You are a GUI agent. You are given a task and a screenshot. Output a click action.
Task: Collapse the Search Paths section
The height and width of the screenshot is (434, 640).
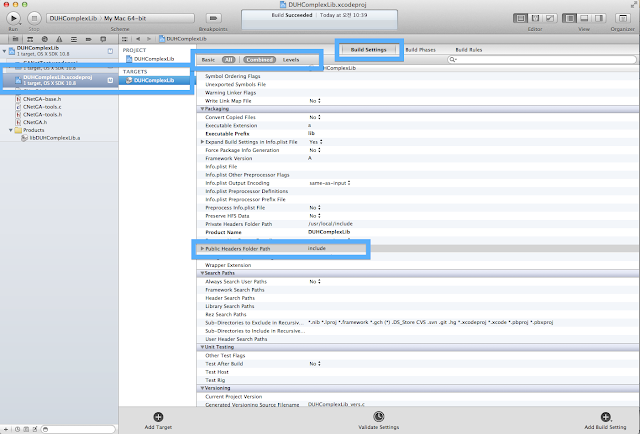point(202,273)
